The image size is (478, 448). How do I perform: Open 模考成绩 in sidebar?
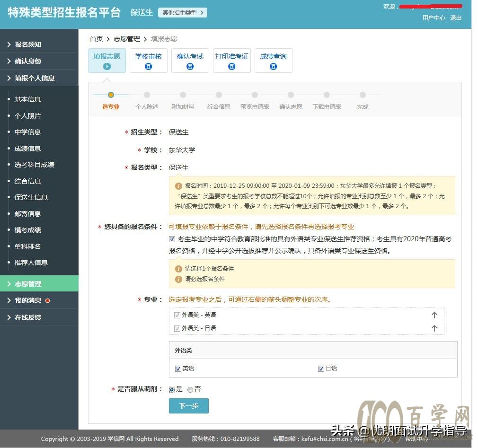click(28, 230)
